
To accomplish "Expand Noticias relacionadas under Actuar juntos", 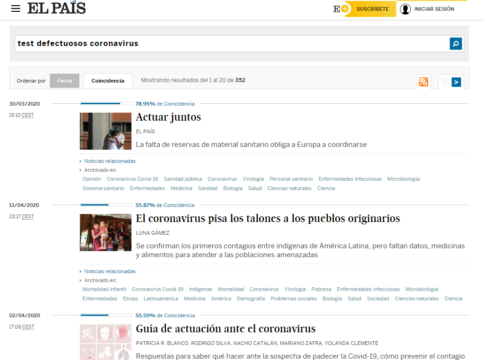I will tap(110, 161).
